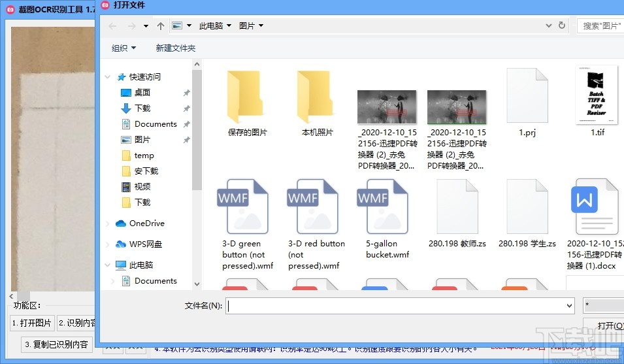Open the address bar history dropdown

click(549, 26)
